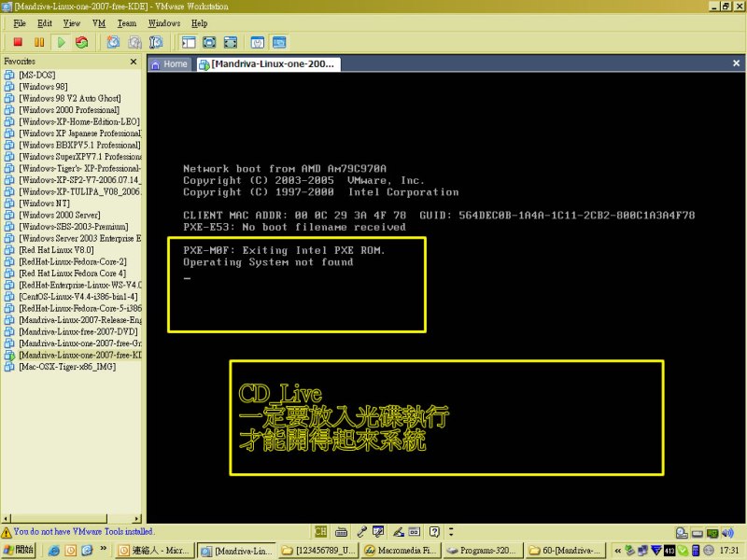This screenshot has width=747, height=560.
Task: Select [Windows 98 V2 Auto Ghost] favorite
Action: click(63, 98)
